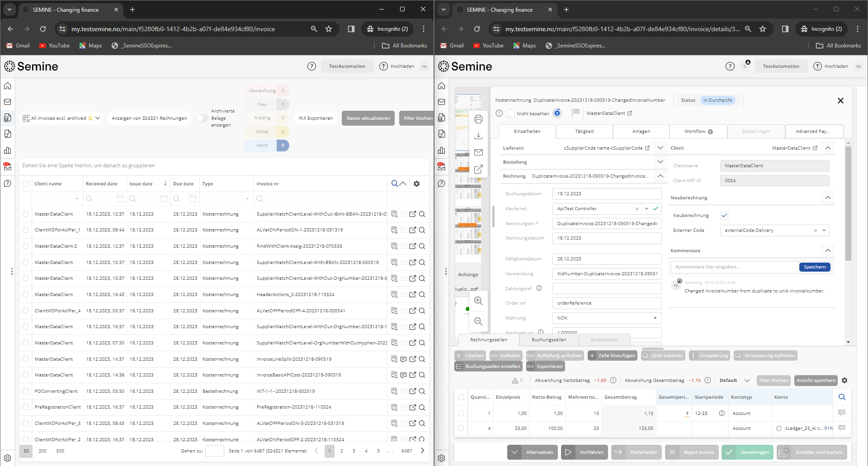Collapse the Lieferant section chevron

660,148
